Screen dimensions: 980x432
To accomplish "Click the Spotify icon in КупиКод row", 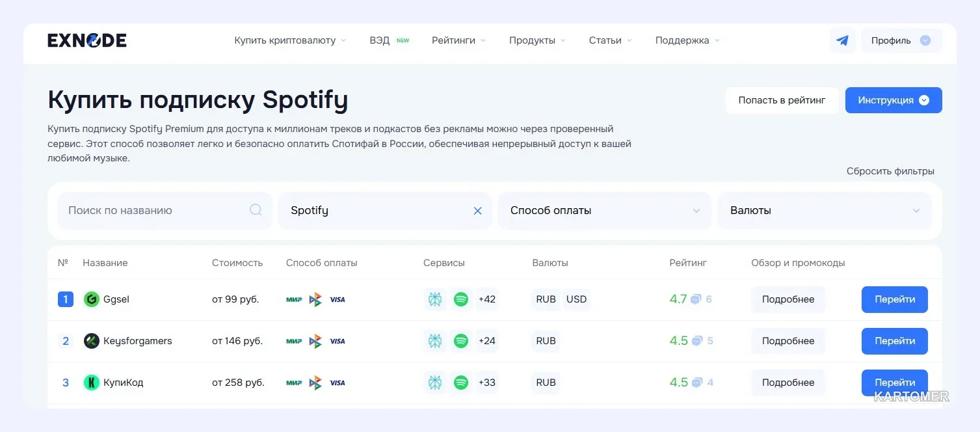I will [461, 383].
